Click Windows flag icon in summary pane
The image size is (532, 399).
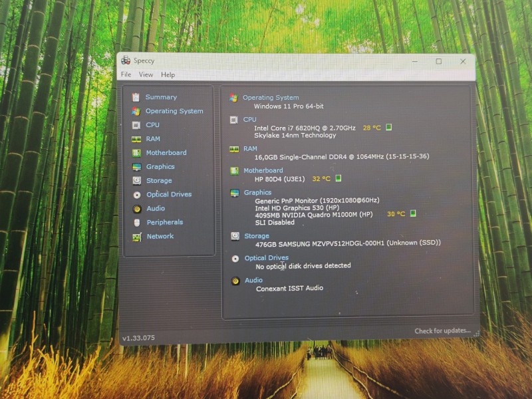click(234, 98)
